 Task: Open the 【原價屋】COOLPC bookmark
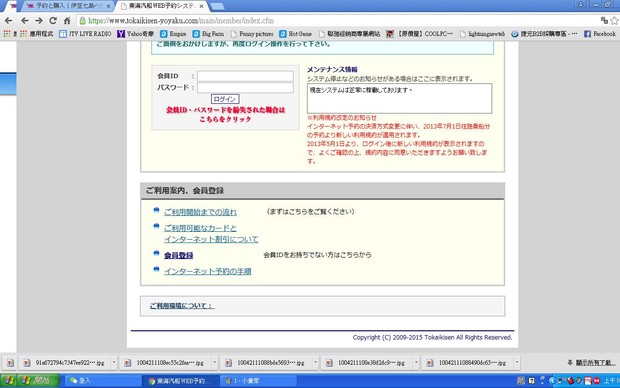420,34
